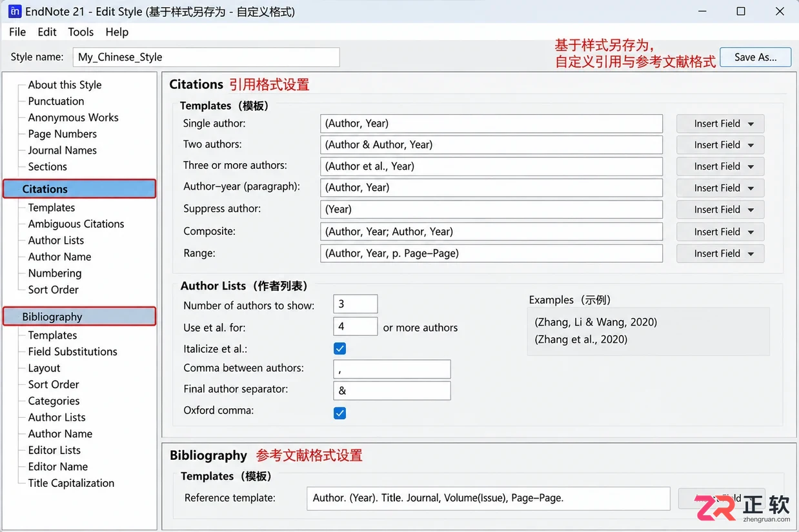Toggle the Oxford comma checkbox
Viewport: 799px width, 532px height.
[x=340, y=413]
